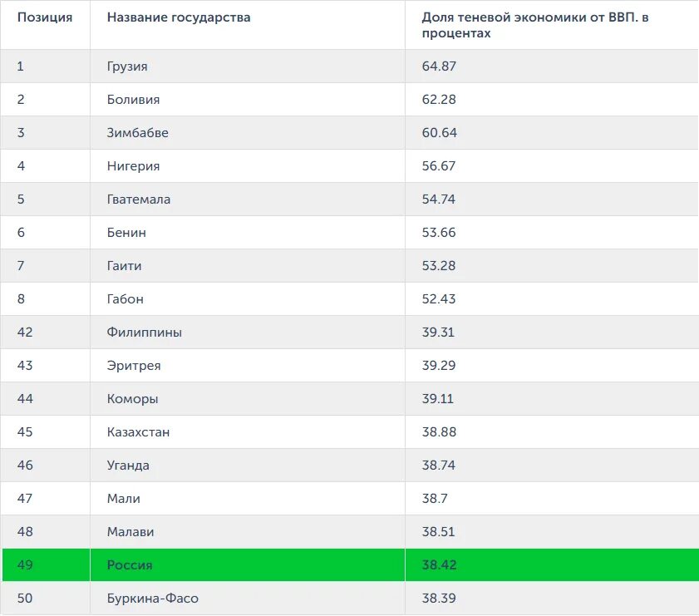Click position number 49 in highlighted row

(25, 565)
